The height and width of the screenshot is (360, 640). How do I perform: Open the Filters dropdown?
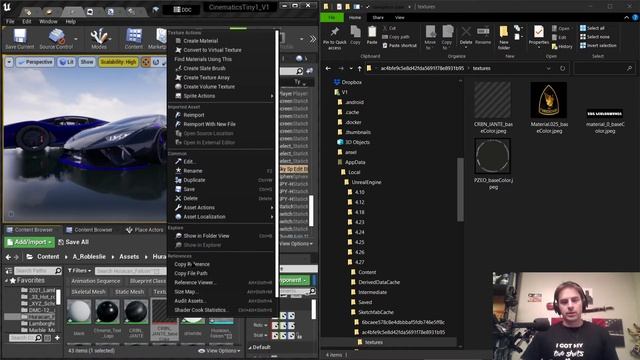[x=79, y=271]
